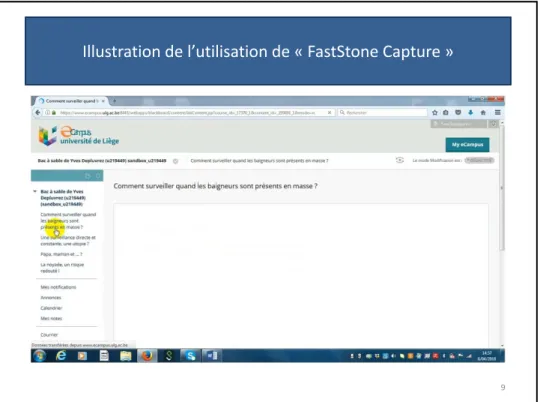Click the Pocket shield icon in Firefox toolbar
Image resolution: width=540 pixels, height=402 pixels.
[x=458, y=113]
